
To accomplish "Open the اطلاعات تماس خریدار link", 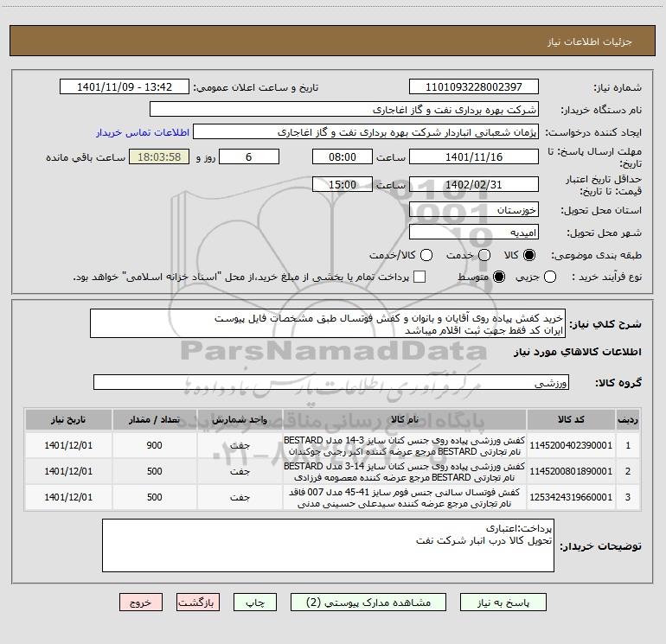I will (x=143, y=132).
